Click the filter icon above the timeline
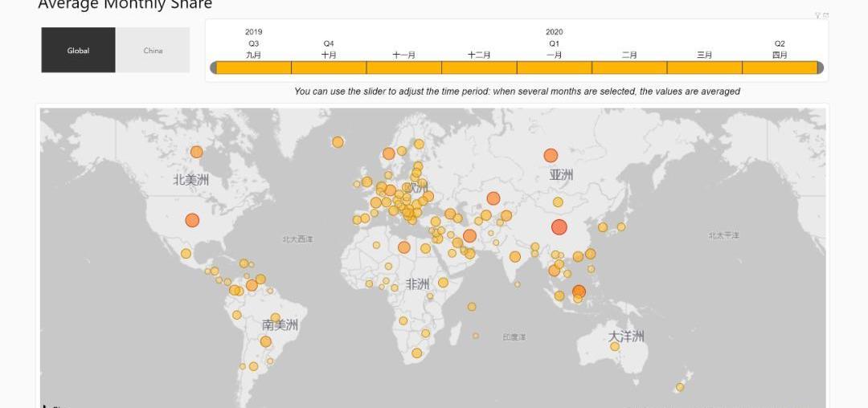This screenshot has width=868, height=408. pos(817,15)
